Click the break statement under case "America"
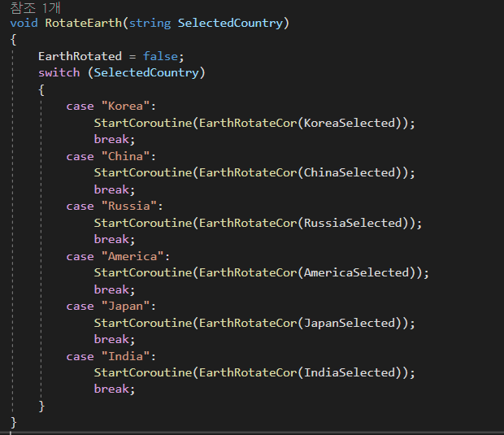 point(115,289)
